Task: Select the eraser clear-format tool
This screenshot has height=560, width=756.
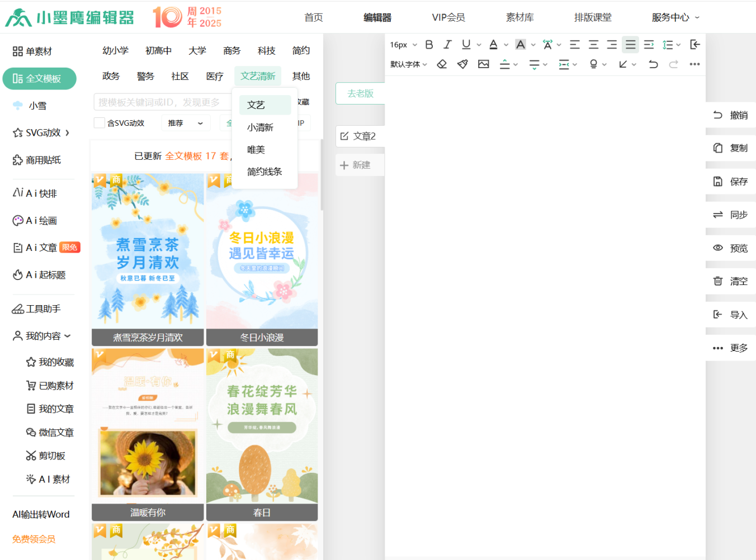Action: (x=442, y=64)
